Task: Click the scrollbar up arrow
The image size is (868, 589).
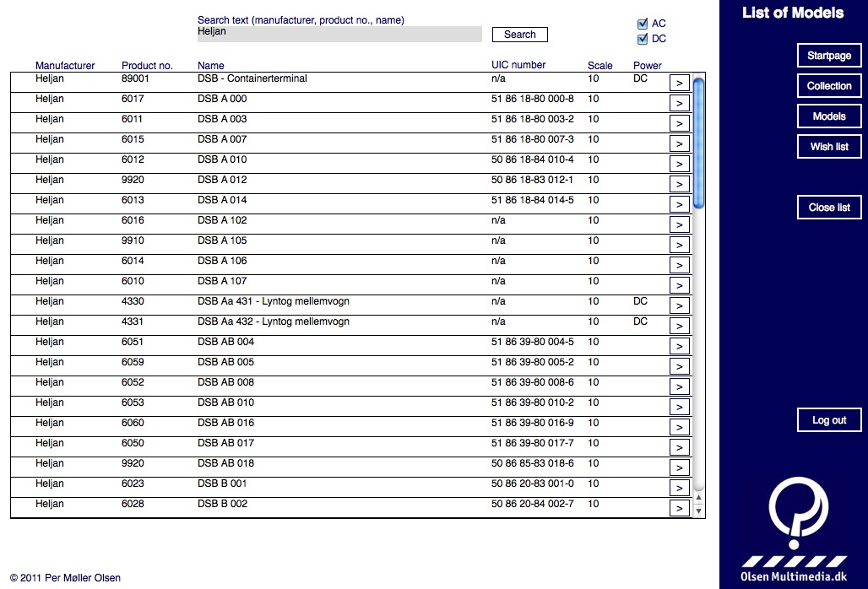Action: pyautogui.click(x=698, y=498)
